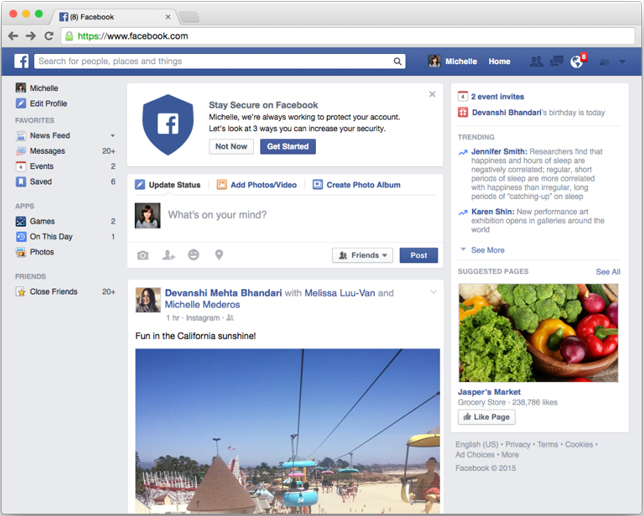Click the Like Page button
The height and width of the screenshot is (516, 644).
(x=487, y=417)
